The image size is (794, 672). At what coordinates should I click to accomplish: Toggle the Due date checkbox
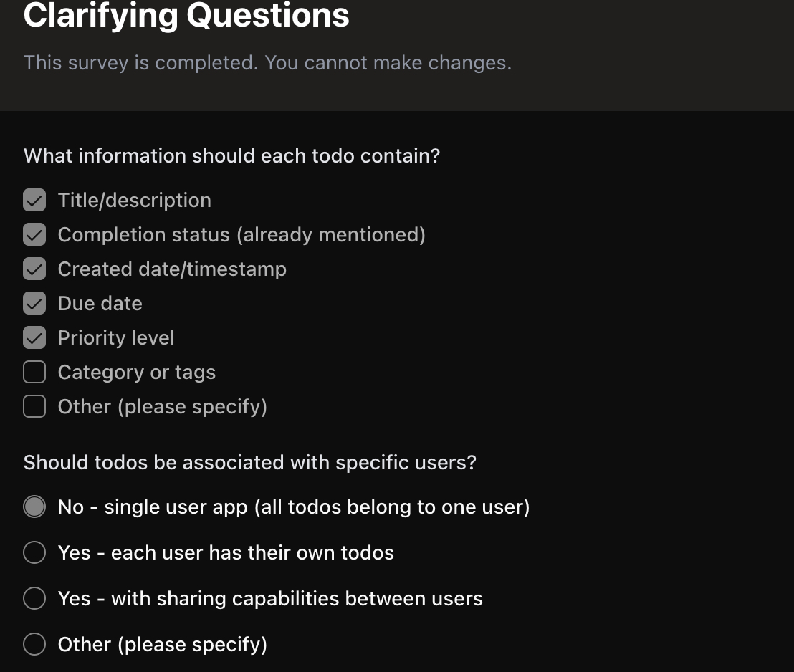(x=34, y=303)
